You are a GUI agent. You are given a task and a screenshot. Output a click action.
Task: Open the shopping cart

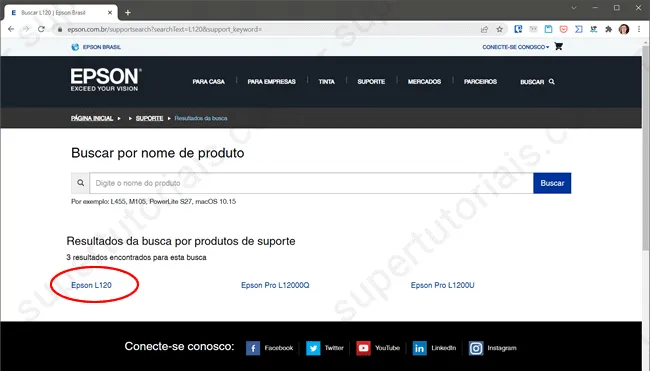[x=558, y=46]
